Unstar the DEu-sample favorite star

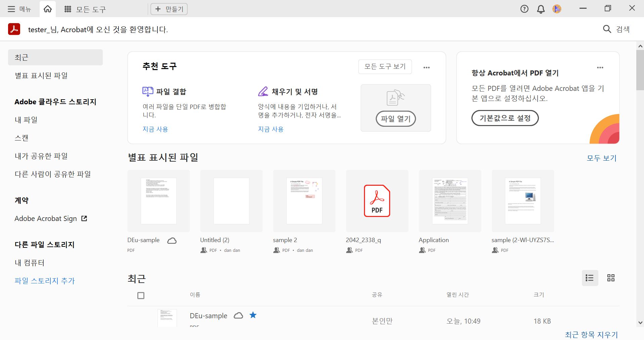pyautogui.click(x=253, y=315)
